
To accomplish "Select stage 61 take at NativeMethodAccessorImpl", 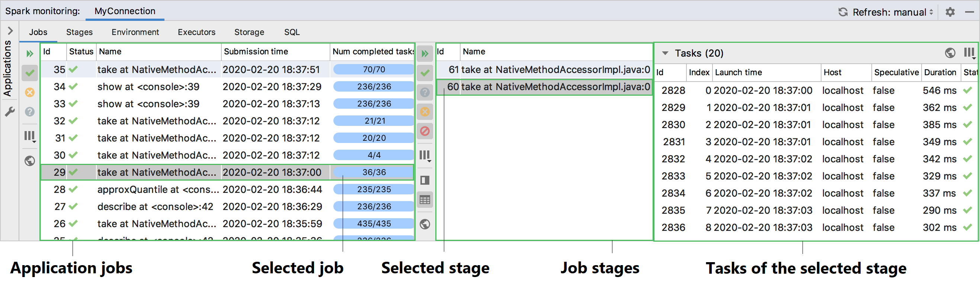I will click(544, 69).
